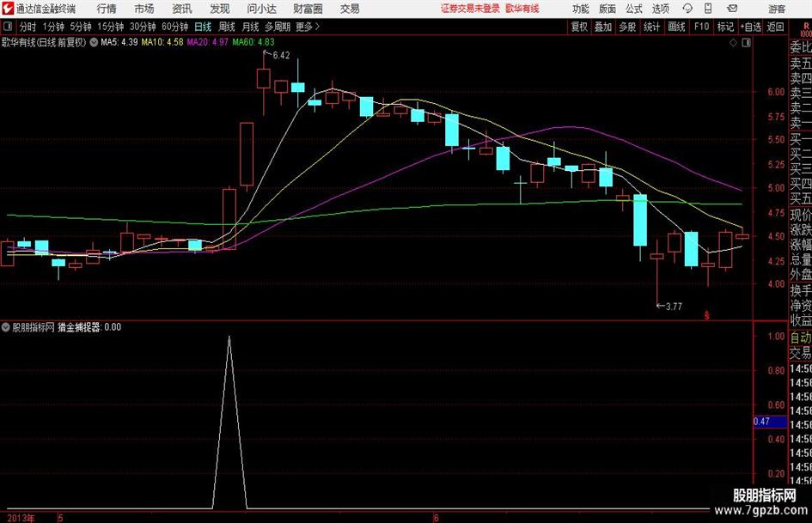
Task: Open the 发现 menu
Action: [220, 9]
